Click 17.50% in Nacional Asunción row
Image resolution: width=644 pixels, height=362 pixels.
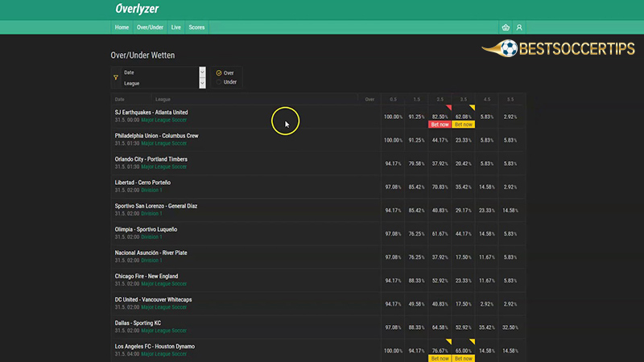tap(464, 257)
